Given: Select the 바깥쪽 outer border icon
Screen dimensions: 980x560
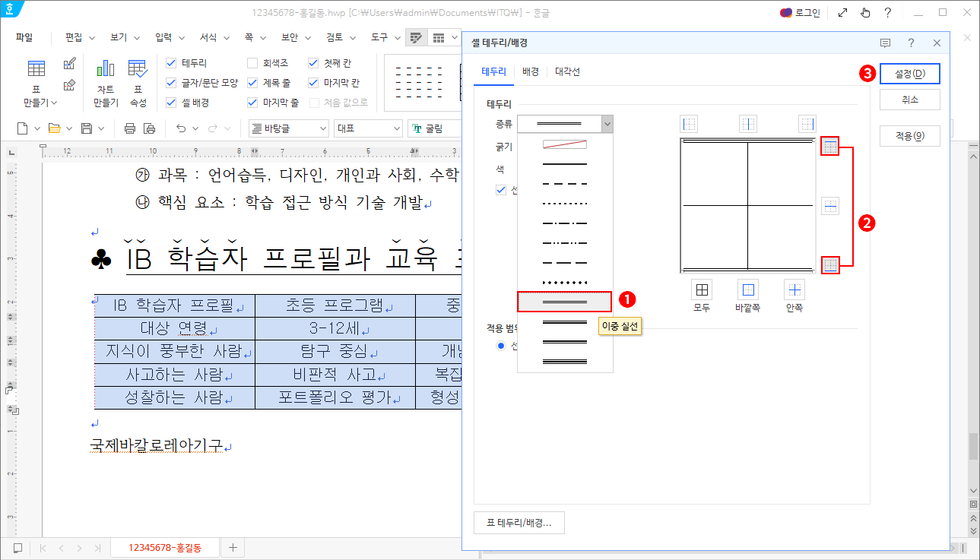Looking at the screenshot, I should tap(748, 289).
